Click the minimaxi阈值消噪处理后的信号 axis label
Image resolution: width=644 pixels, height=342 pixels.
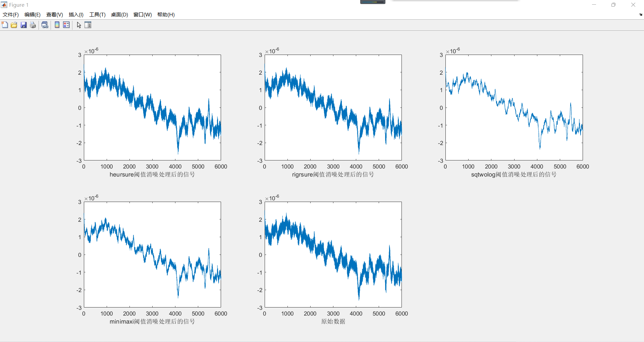152,322
